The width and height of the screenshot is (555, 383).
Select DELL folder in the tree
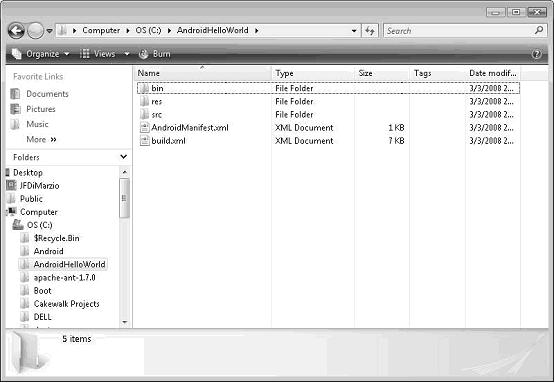[x=42, y=317]
